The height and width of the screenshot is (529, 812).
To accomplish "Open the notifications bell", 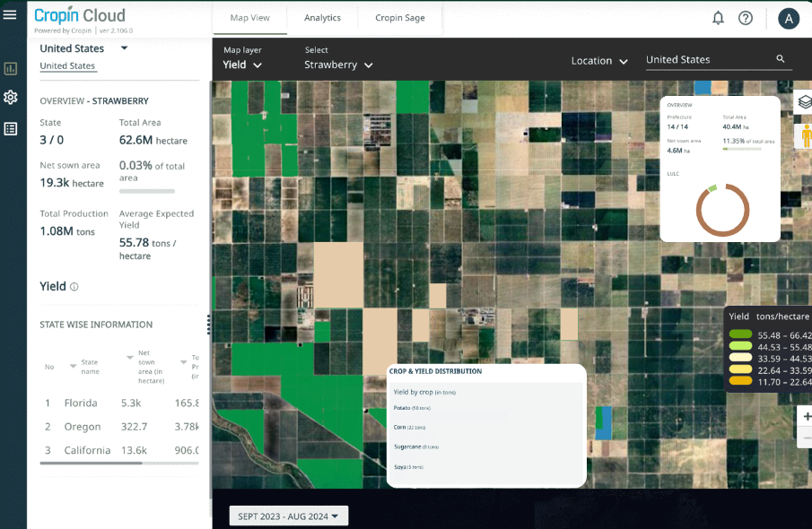I will 718,18.
